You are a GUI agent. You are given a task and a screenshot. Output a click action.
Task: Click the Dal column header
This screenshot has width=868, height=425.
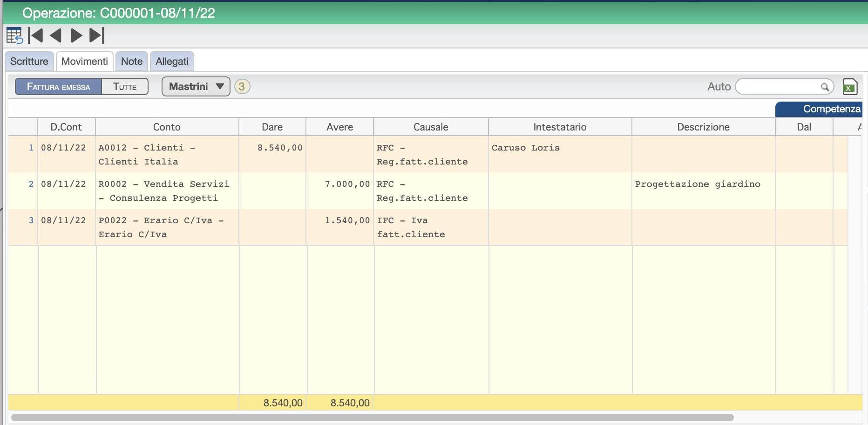click(804, 127)
